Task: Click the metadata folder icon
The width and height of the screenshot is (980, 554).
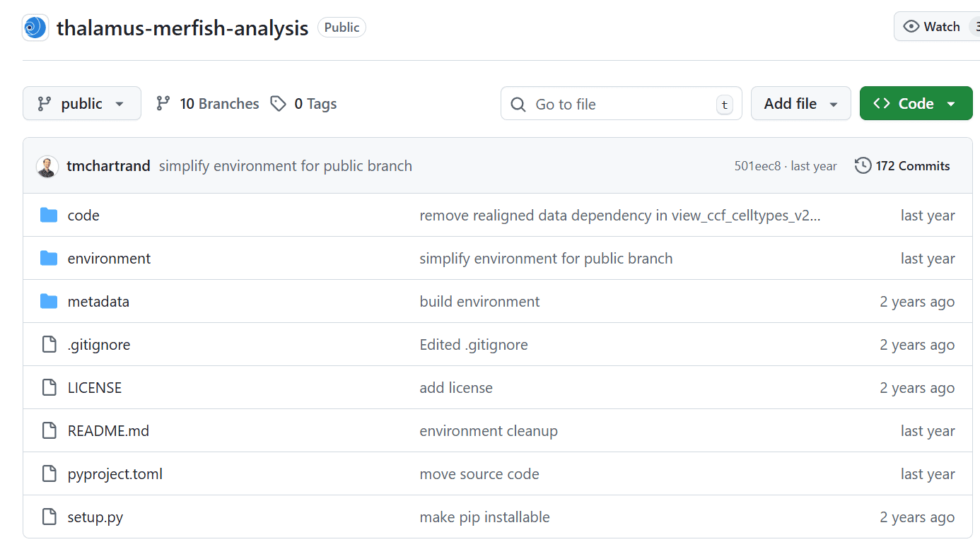Action: coord(49,302)
